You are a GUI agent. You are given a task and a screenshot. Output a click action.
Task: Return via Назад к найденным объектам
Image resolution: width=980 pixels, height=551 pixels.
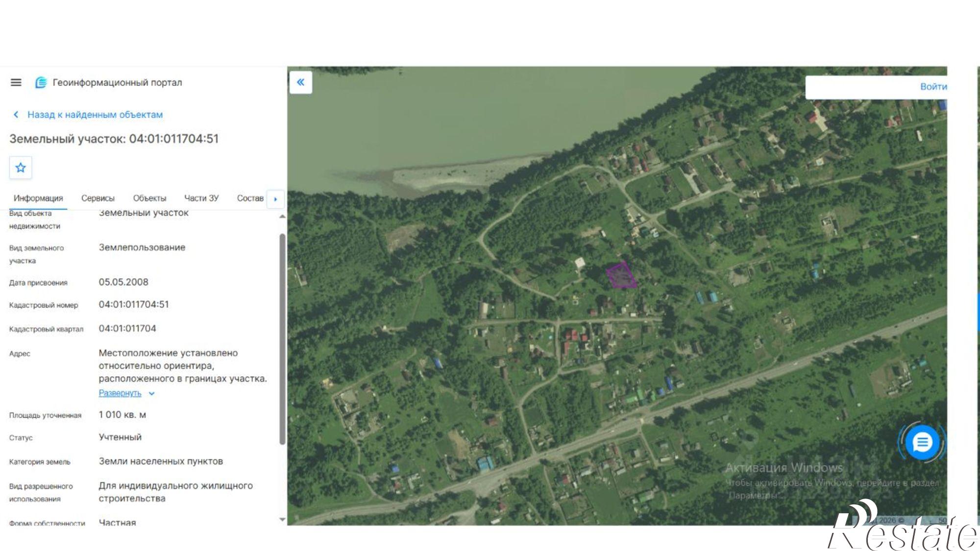pyautogui.click(x=95, y=115)
